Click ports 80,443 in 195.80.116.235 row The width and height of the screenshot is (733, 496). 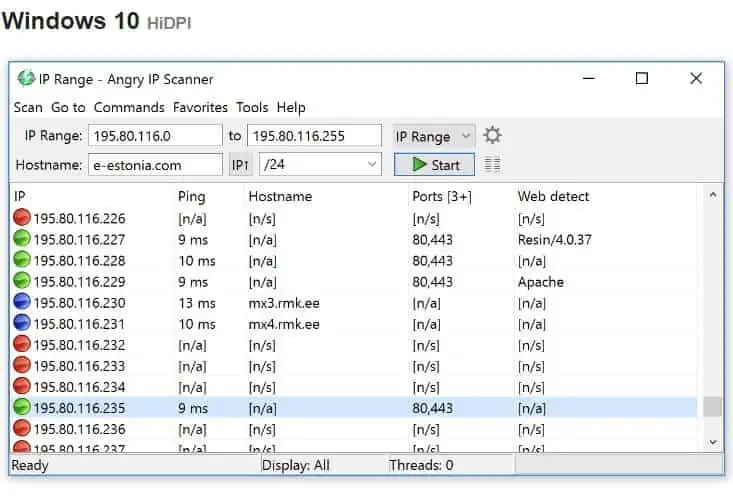click(x=432, y=408)
